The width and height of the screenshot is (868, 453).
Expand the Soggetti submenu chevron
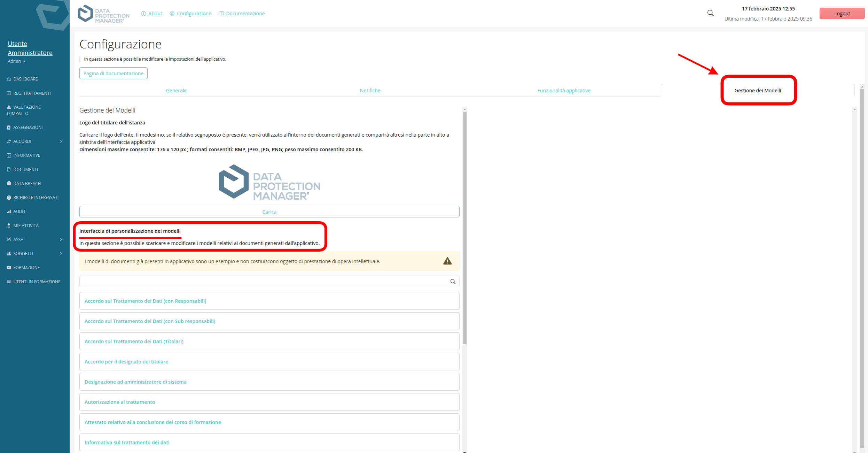click(61, 254)
